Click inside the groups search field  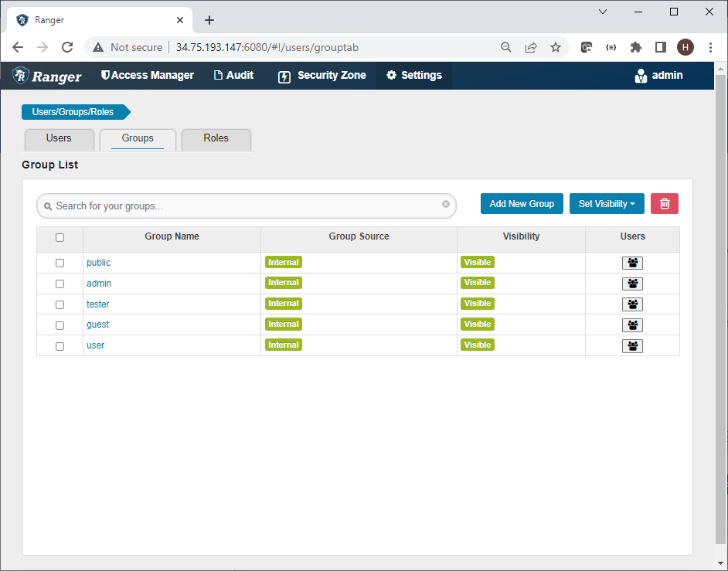[232, 206]
